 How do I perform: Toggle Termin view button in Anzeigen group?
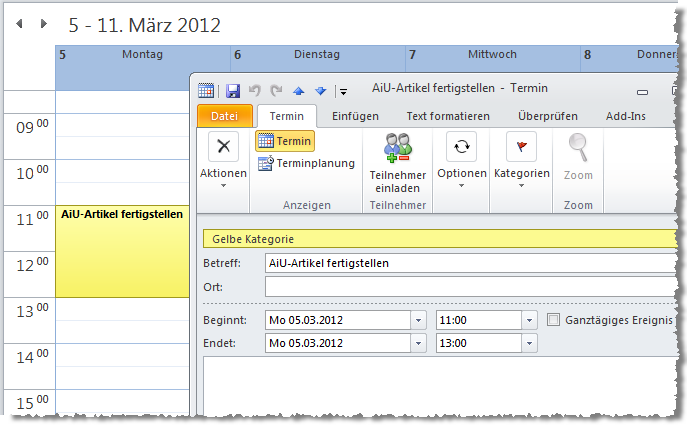[285, 141]
